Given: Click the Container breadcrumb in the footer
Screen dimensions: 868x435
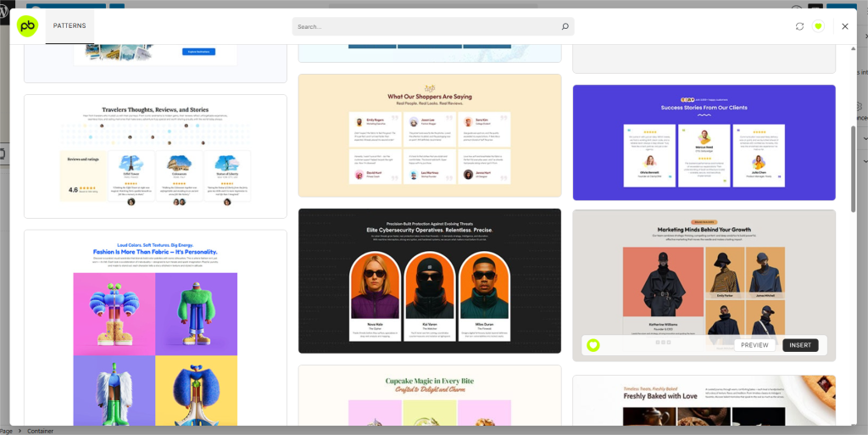Looking at the screenshot, I should (x=39, y=431).
